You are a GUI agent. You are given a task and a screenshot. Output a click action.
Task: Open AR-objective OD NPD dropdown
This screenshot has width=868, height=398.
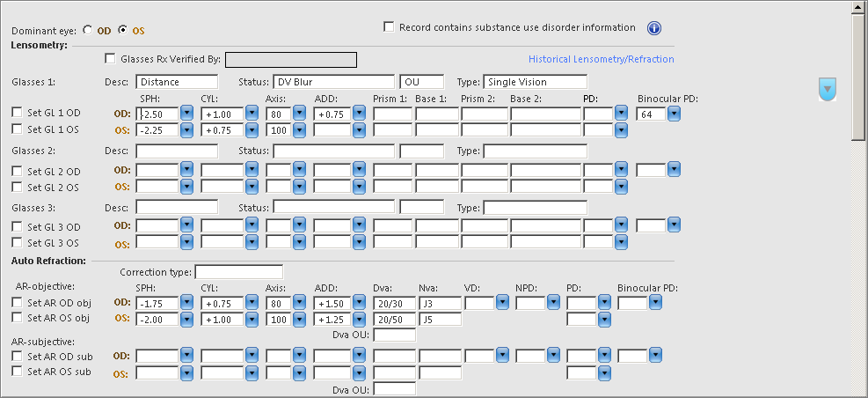click(x=553, y=303)
